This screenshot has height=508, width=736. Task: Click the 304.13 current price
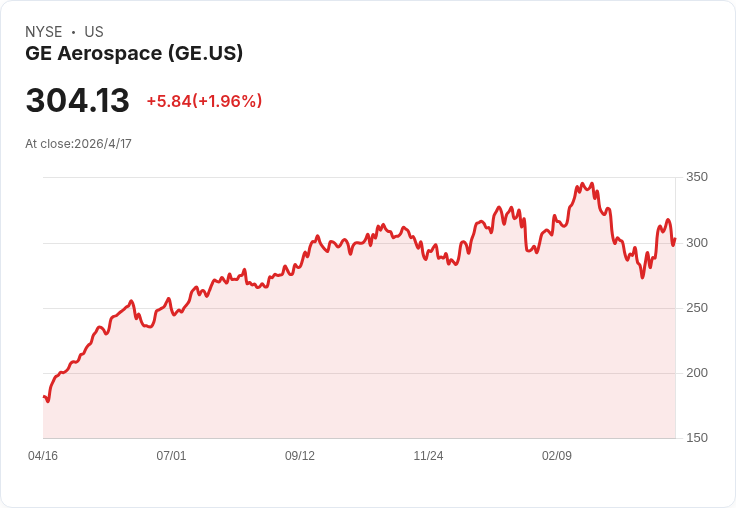pos(78,101)
